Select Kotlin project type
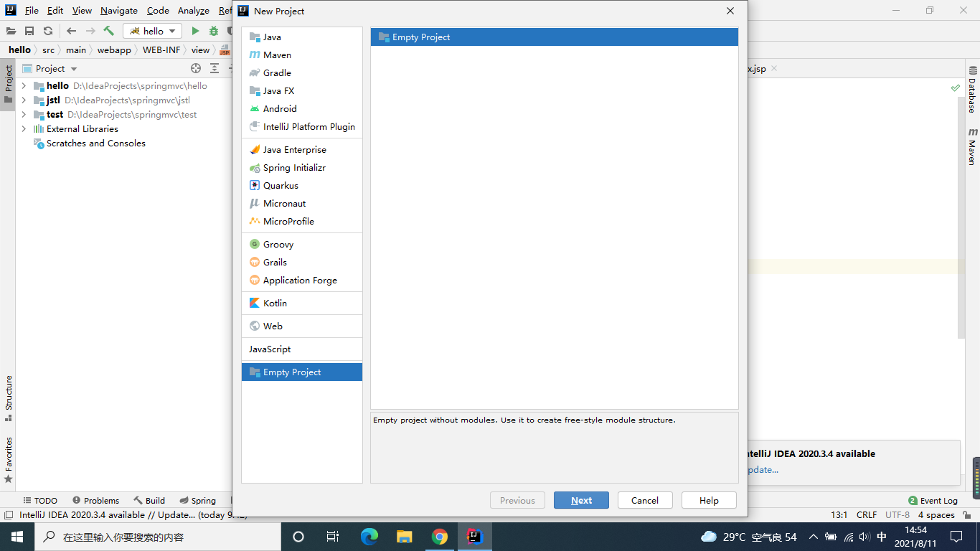The image size is (980, 551). coord(302,303)
